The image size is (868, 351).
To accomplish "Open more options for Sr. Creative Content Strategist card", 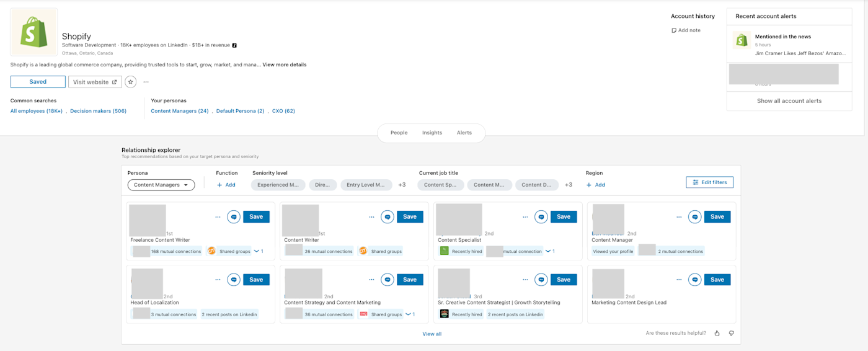I will [x=525, y=280].
